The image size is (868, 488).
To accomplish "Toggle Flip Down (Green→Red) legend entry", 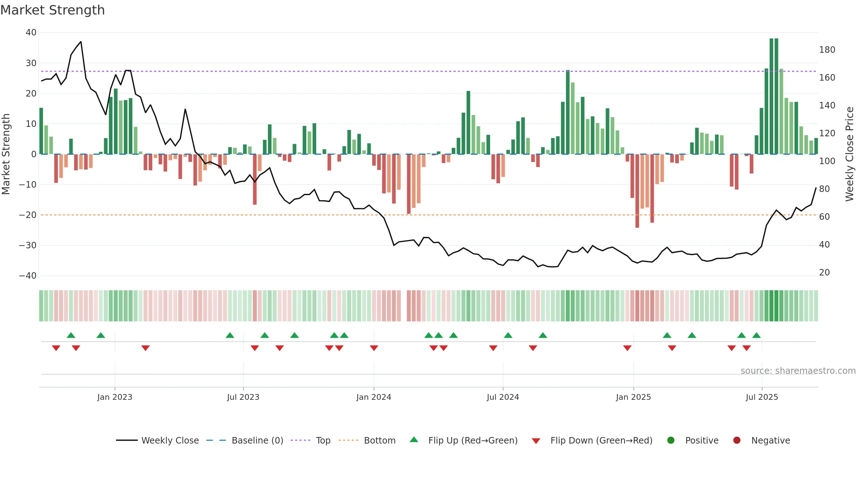I will 592,440.
